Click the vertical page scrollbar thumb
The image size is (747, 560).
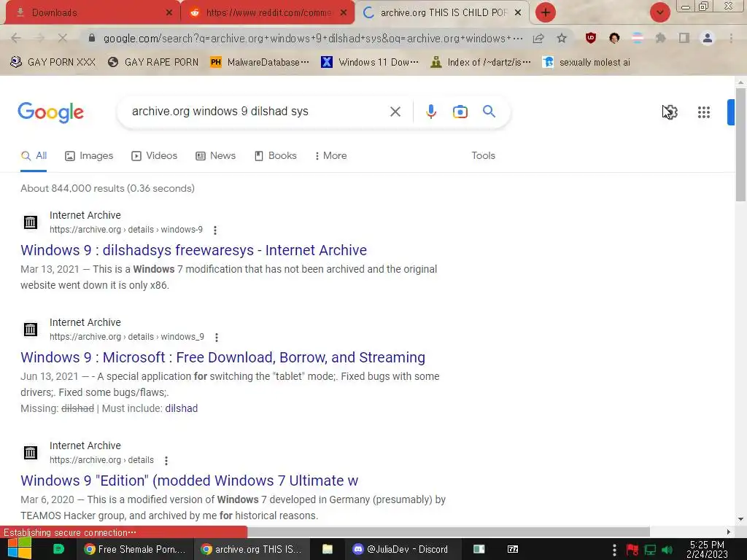740,144
